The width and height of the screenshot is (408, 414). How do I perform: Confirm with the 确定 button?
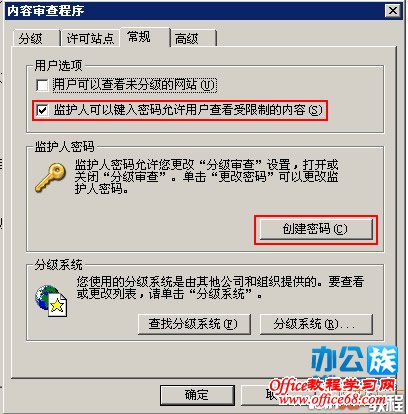click(x=197, y=395)
